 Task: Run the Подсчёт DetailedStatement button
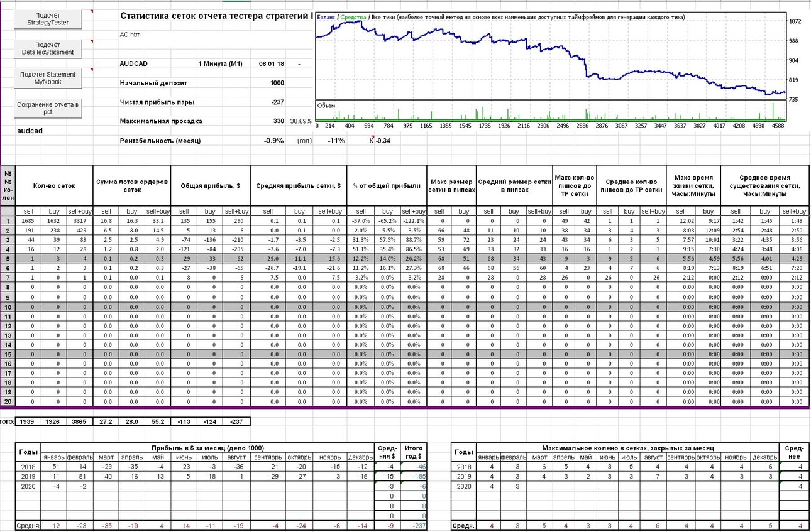[48, 48]
